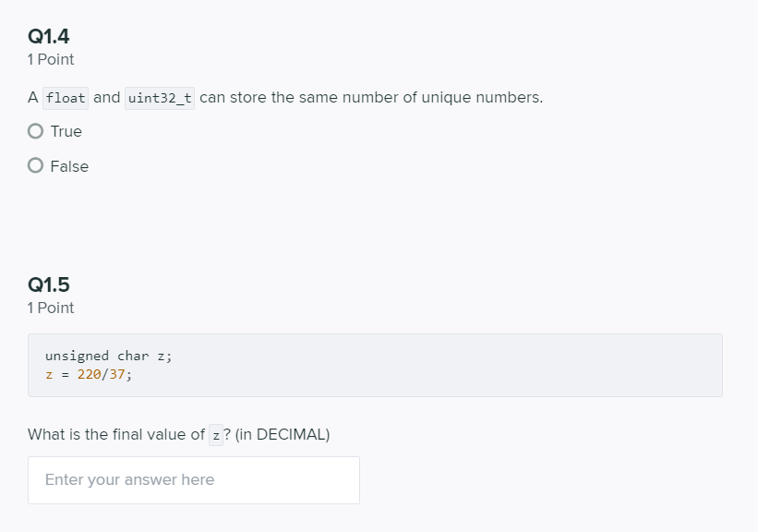Click "1 Point" label under Q1.4

click(51, 59)
